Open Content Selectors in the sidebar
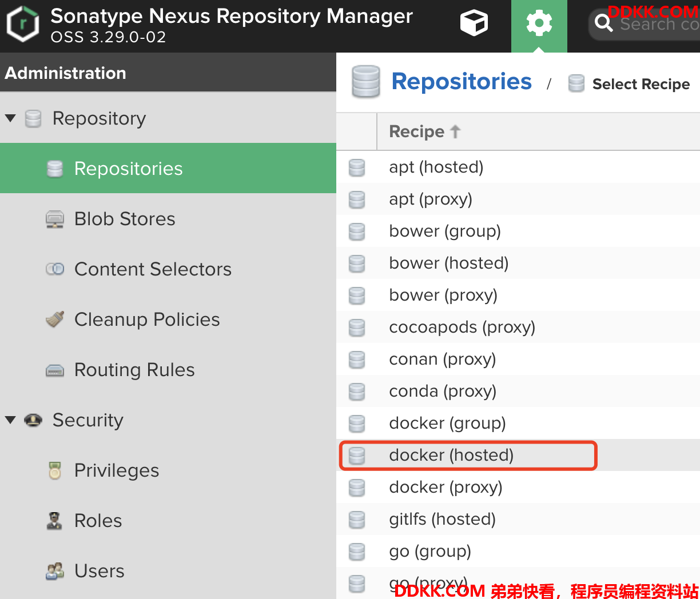Screen dimensions: 700x599 click(x=168, y=269)
